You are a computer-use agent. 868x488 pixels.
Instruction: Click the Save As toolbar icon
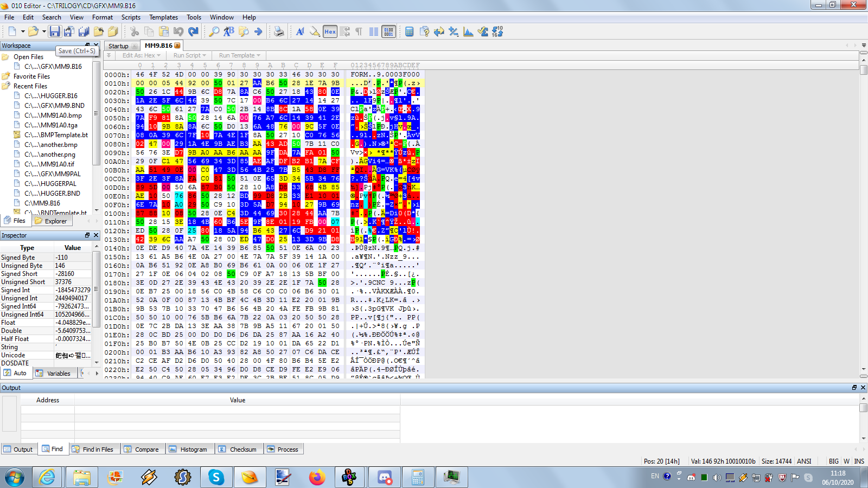69,31
